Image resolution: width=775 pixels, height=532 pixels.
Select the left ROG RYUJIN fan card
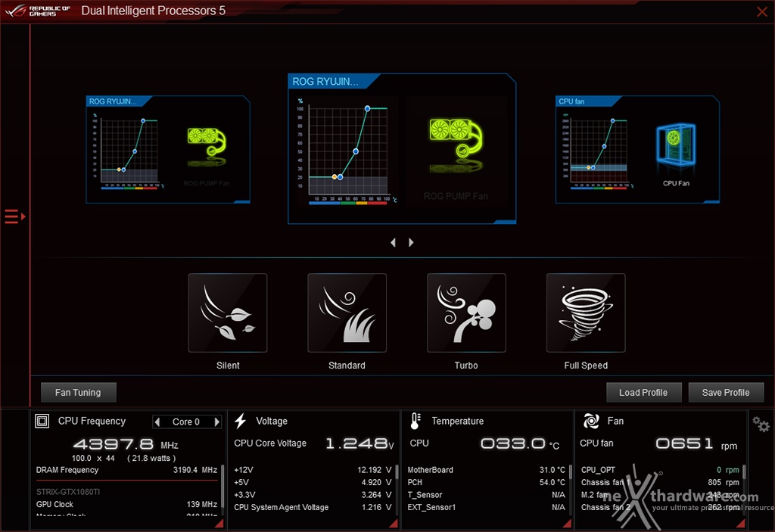pyautogui.click(x=168, y=149)
